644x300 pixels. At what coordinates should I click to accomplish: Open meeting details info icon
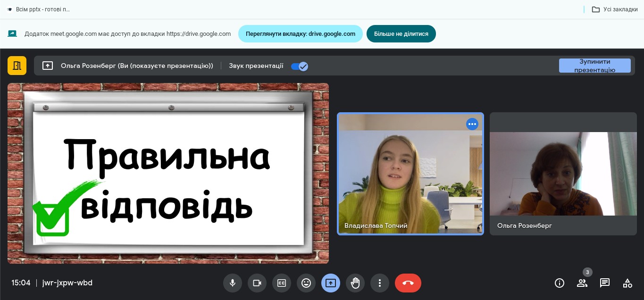click(x=560, y=283)
